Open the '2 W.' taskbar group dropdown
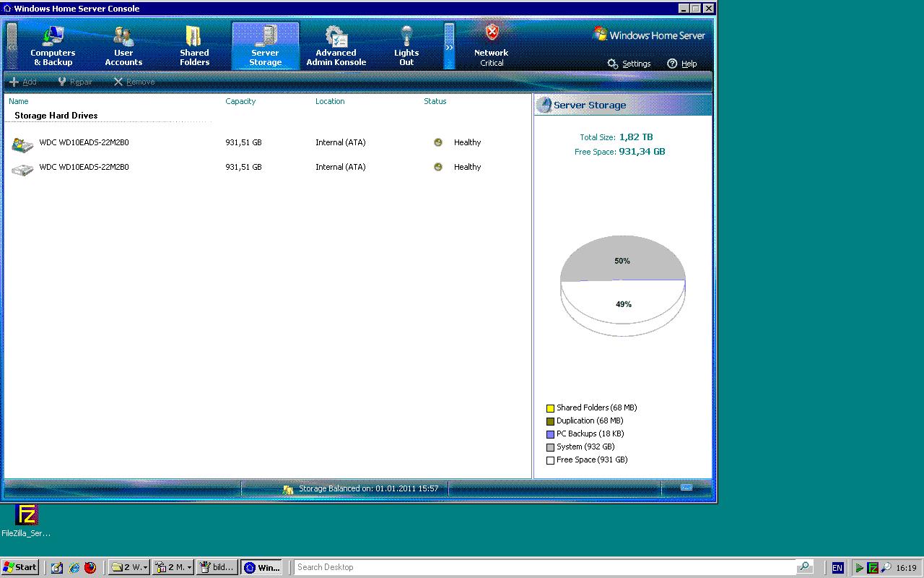Screen dimensions: 924x578 coord(128,567)
